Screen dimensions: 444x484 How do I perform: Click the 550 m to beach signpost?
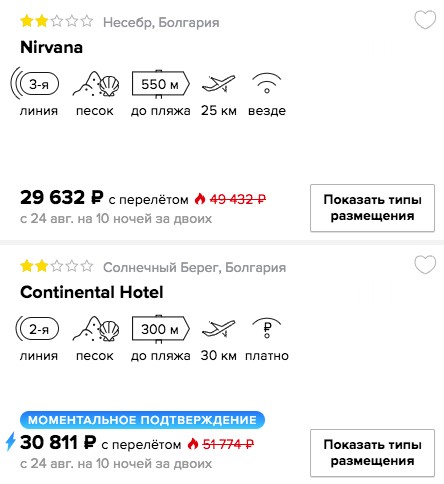click(x=160, y=84)
